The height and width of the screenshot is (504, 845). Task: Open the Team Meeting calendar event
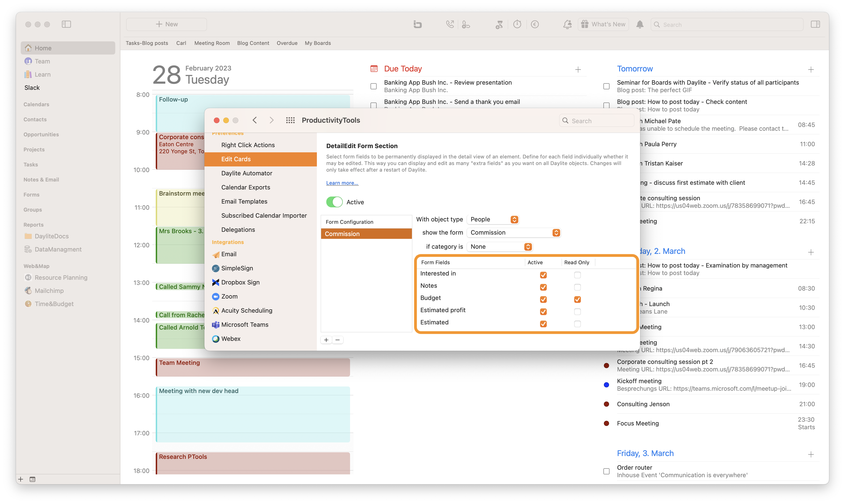coord(253,367)
